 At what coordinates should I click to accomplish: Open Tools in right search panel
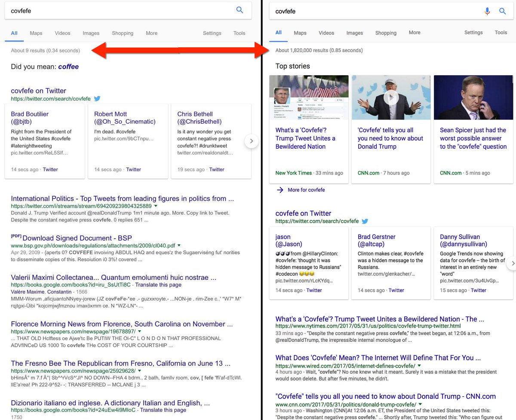click(501, 32)
